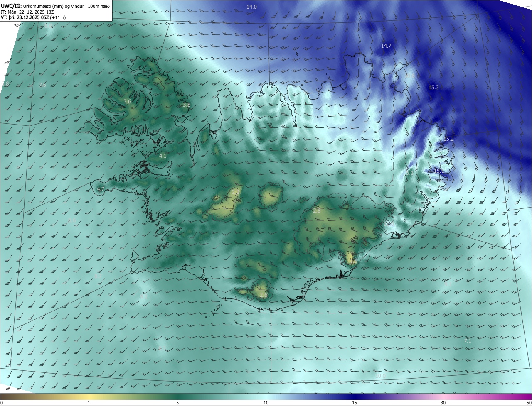Click the legend tick label '15'
The width and height of the screenshot is (532, 406).
pyautogui.click(x=355, y=403)
